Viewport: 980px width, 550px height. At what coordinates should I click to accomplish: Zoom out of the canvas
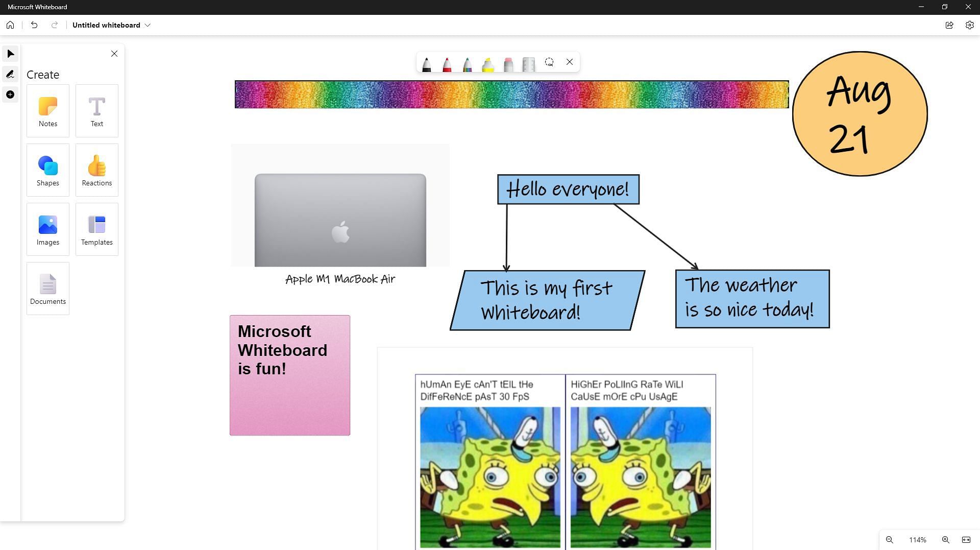coord(890,540)
